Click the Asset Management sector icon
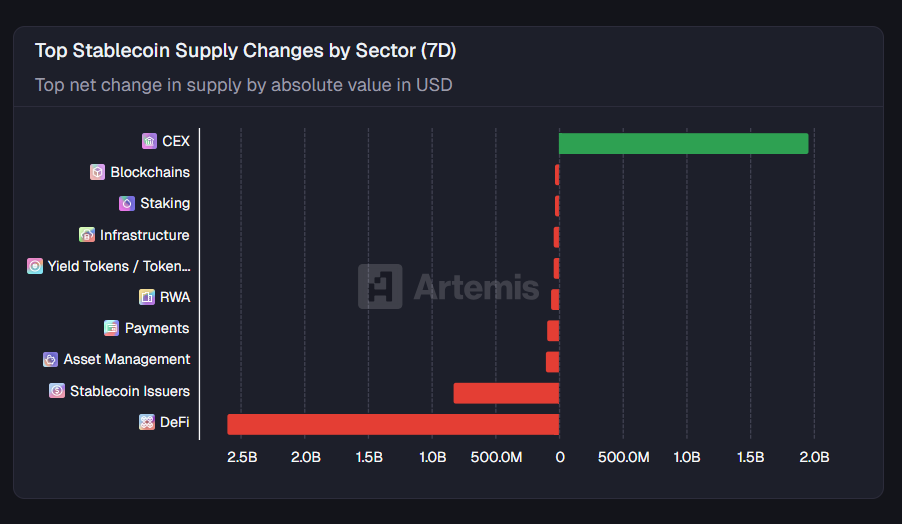This screenshot has height=524, width=902. click(51, 359)
